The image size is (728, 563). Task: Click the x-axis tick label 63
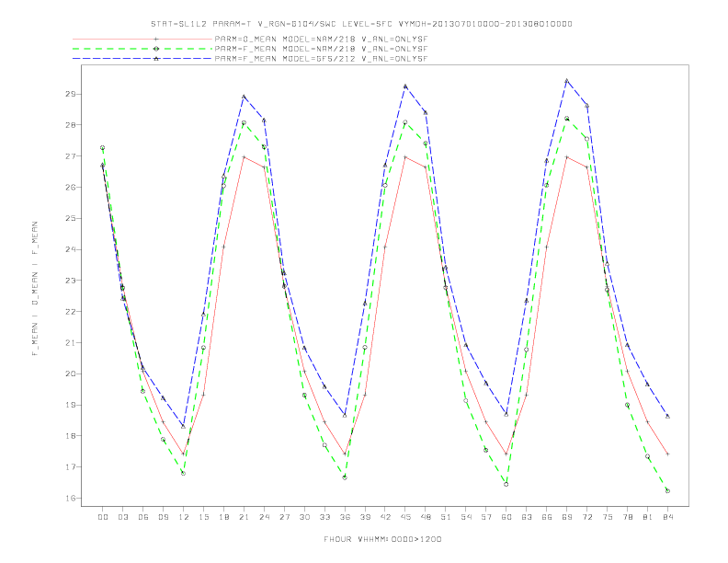527,517
